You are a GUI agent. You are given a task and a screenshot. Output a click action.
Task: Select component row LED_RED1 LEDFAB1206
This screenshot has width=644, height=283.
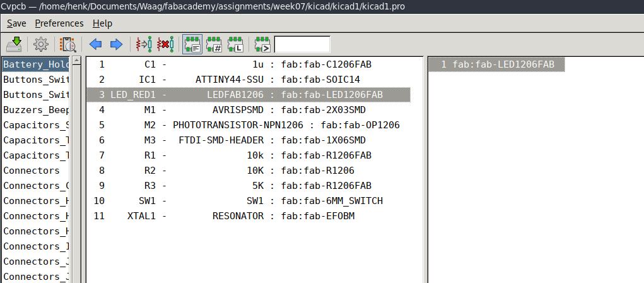coord(249,95)
